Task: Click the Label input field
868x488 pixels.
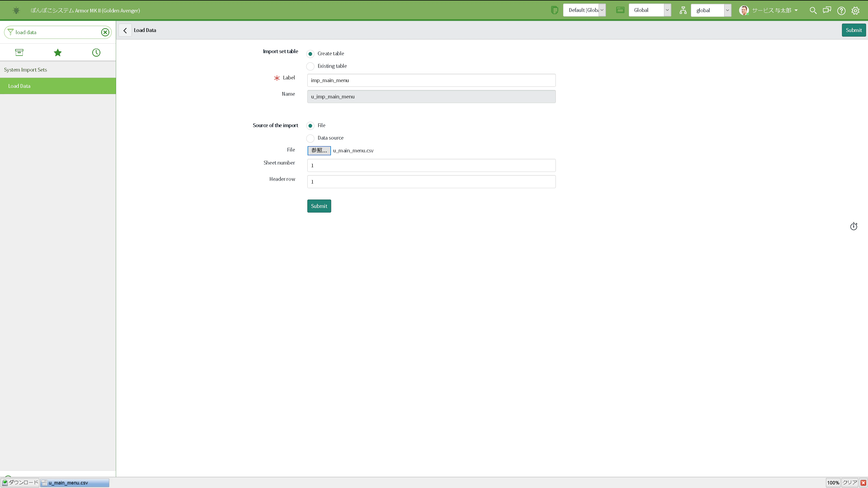Action: pos(431,80)
